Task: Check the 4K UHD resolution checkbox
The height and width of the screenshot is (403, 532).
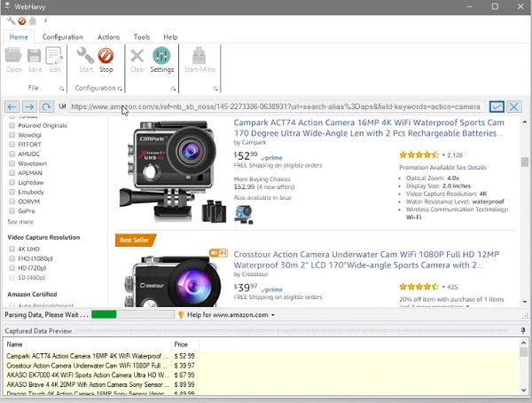Action: coord(12,249)
